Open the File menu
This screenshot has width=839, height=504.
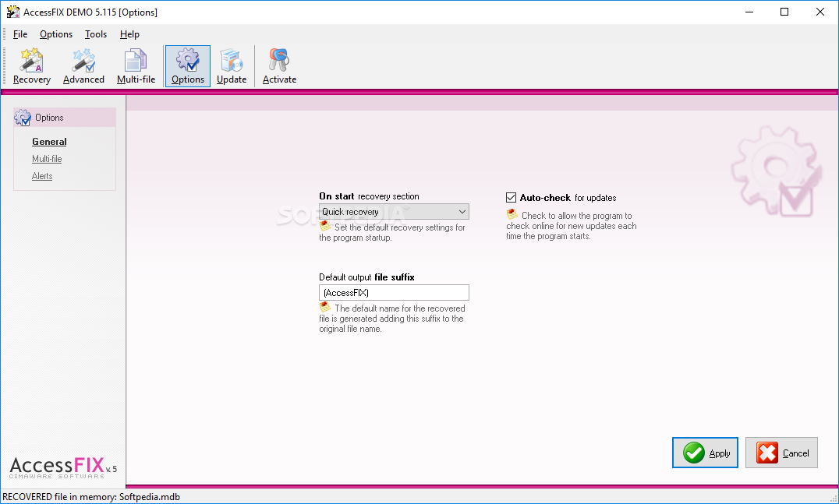[x=20, y=34]
